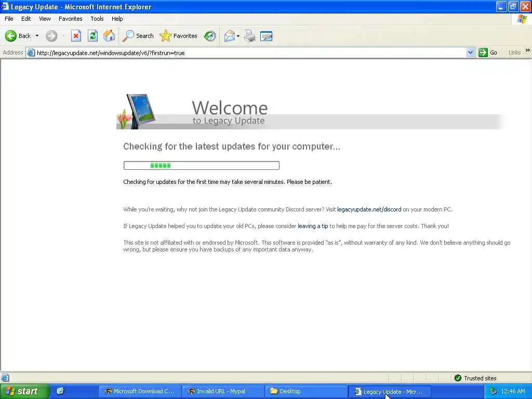The height and width of the screenshot is (399, 532).
Task: Open the History clock icon
Action: (210, 36)
